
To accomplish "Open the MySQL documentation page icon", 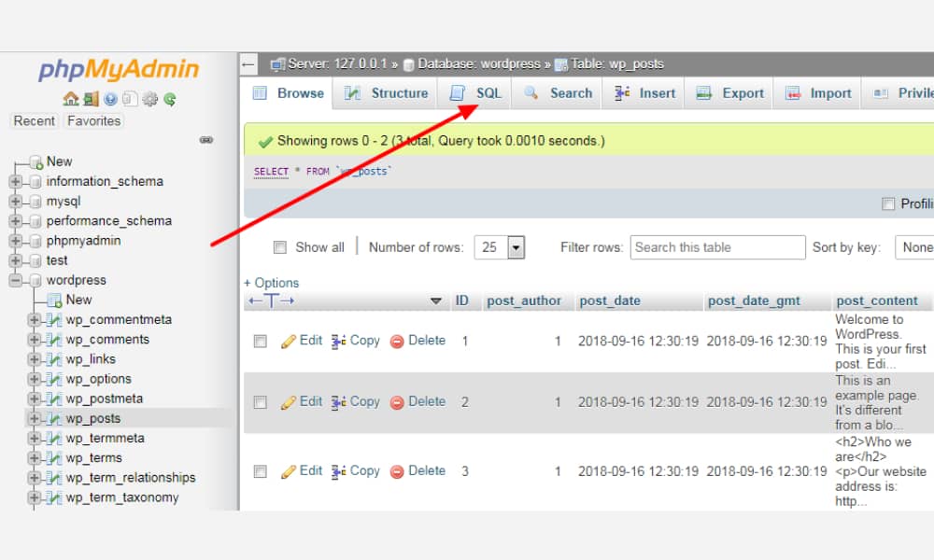I will (130, 99).
